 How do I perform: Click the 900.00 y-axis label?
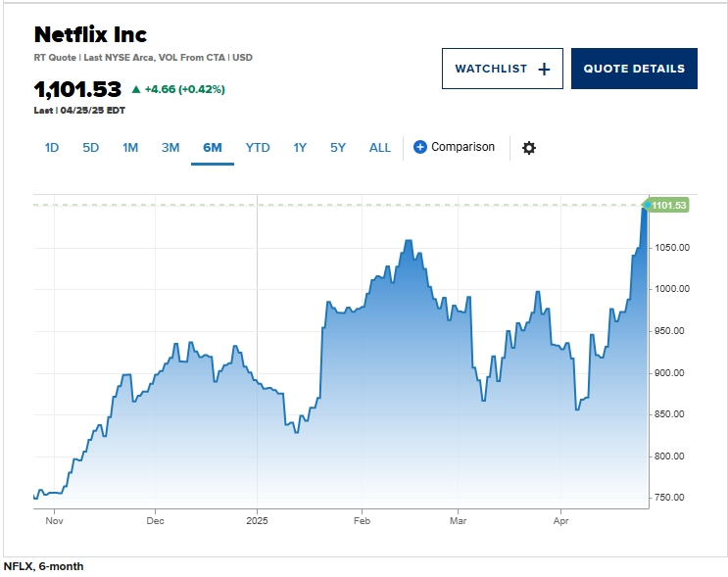point(669,373)
